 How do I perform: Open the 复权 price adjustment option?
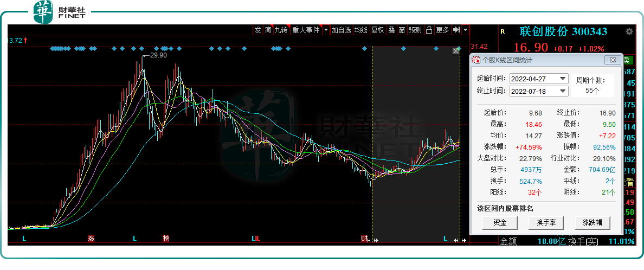pyautogui.click(x=377, y=30)
